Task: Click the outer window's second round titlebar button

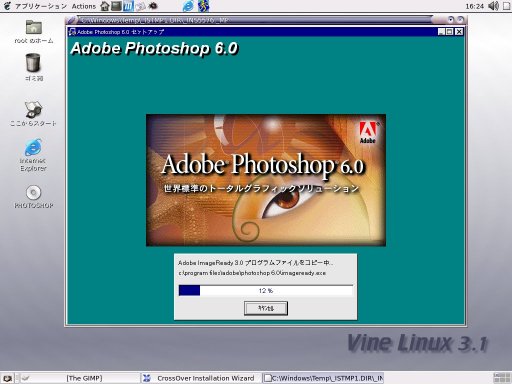Action: [460, 20]
